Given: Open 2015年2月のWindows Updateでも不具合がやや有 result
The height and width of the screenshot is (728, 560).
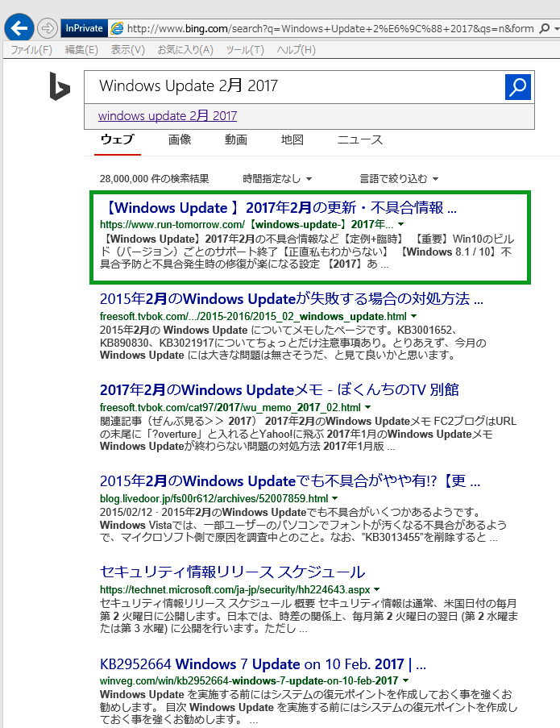Looking at the screenshot, I should click(x=290, y=480).
